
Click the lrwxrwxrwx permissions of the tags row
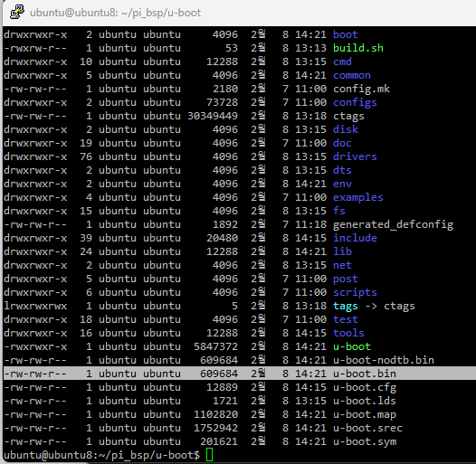coord(35,306)
